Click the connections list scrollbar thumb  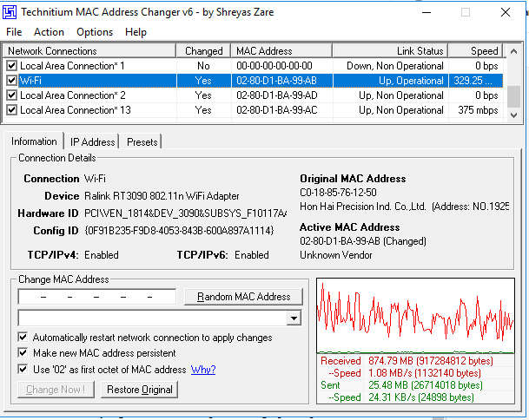(514, 96)
